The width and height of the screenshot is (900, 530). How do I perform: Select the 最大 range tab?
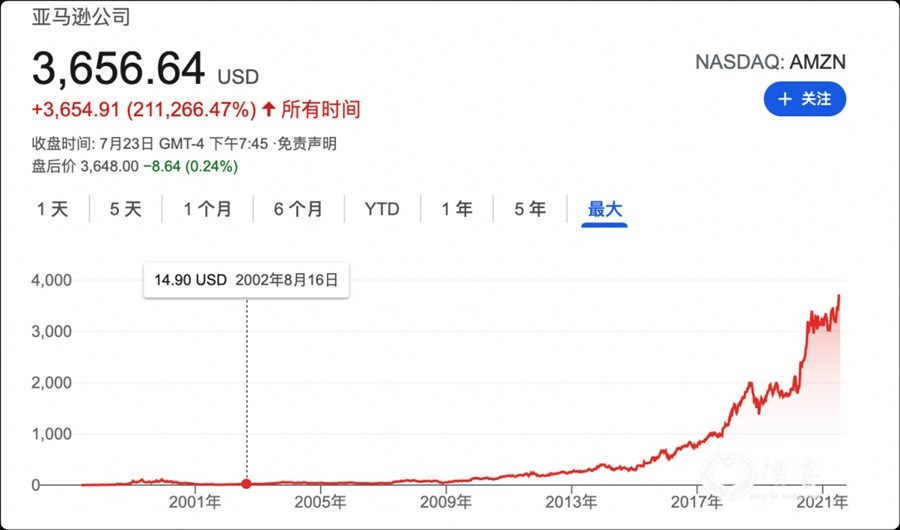(604, 209)
